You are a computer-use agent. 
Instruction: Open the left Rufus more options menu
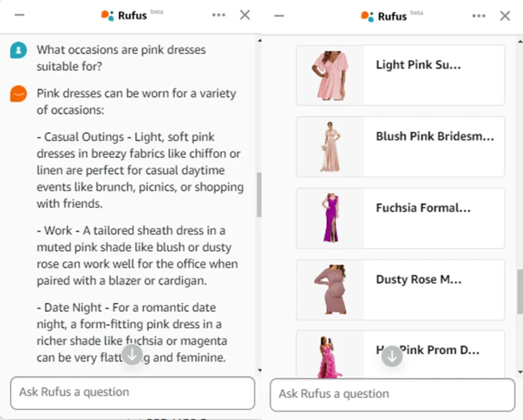218,15
